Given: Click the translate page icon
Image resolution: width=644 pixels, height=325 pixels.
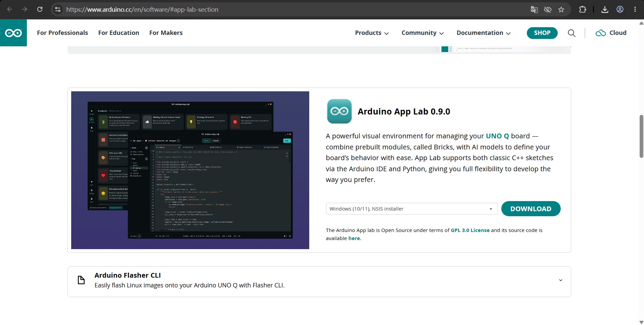Looking at the screenshot, I should point(534,9).
